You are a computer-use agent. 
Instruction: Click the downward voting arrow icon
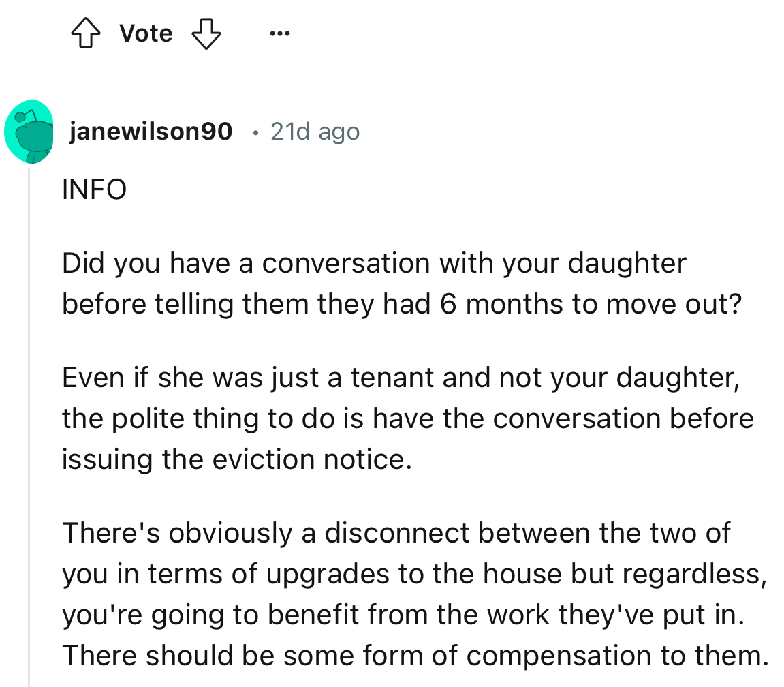(x=206, y=32)
